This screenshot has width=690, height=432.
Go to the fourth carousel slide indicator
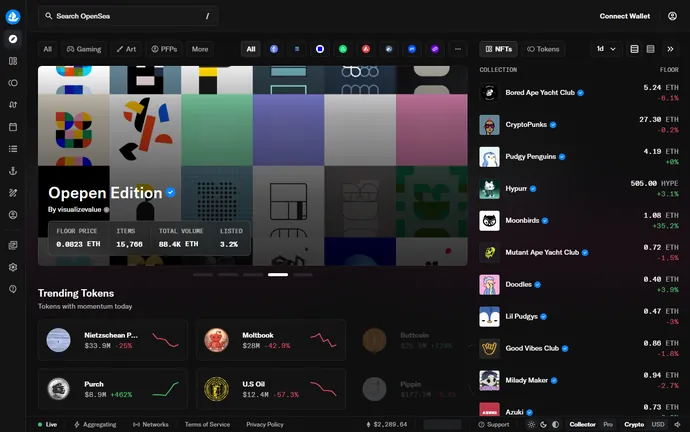pos(278,275)
